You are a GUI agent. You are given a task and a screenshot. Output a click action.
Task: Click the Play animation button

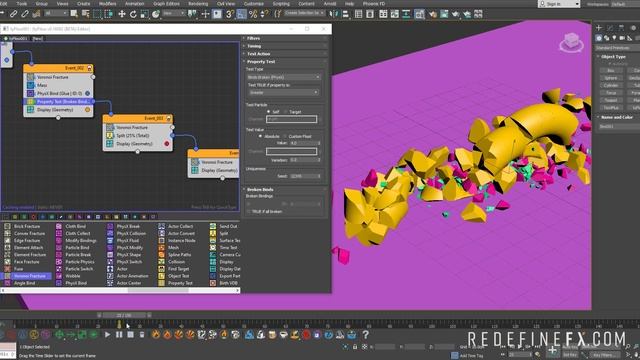click(x=107, y=335)
